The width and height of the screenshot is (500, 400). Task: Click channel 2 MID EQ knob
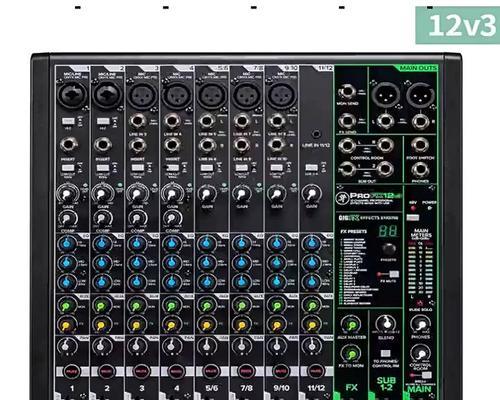(x=102, y=263)
